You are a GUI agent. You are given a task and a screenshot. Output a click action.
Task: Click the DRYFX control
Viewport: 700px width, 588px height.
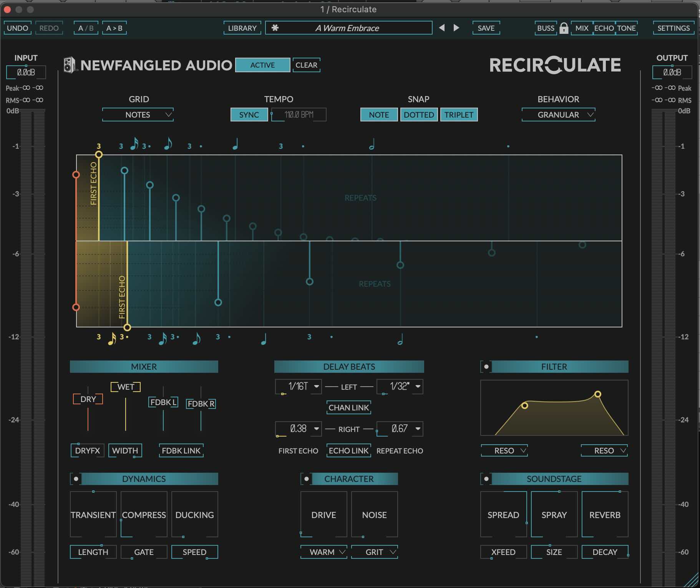pyautogui.click(x=87, y=450)
